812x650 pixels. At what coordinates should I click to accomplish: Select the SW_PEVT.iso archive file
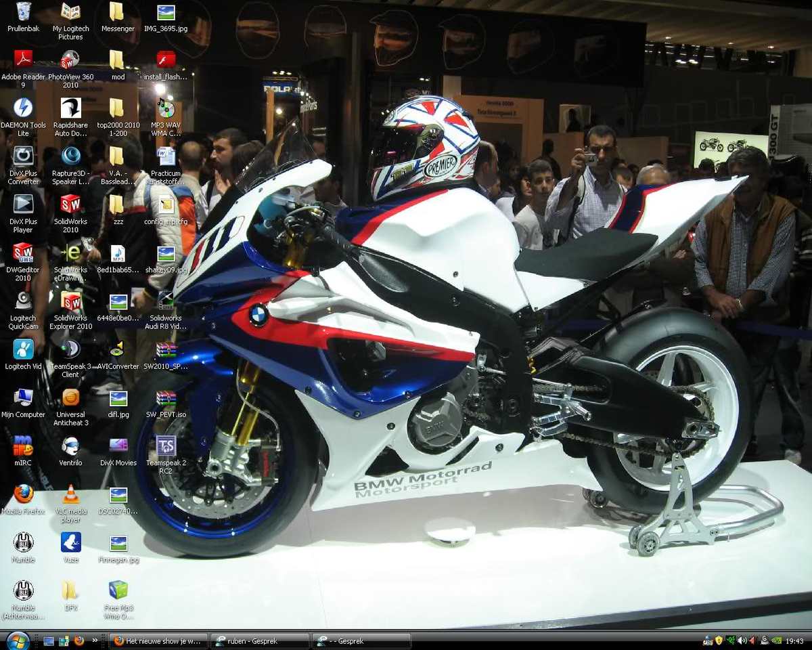pos(166,398)
